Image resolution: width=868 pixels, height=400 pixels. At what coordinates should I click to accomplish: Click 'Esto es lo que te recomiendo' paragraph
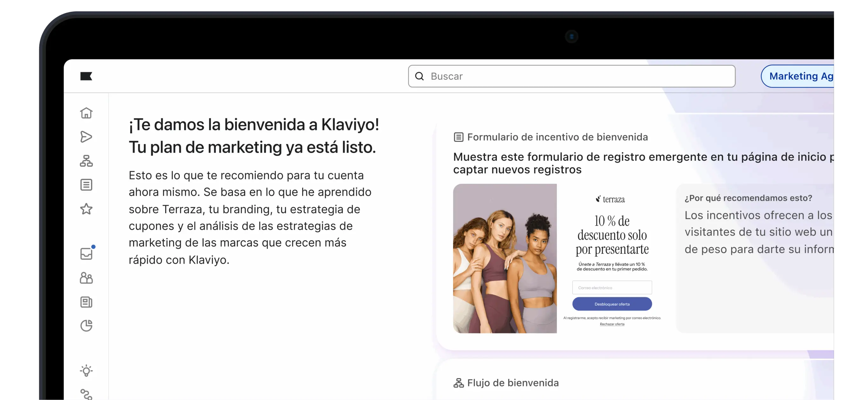(250, 217)
